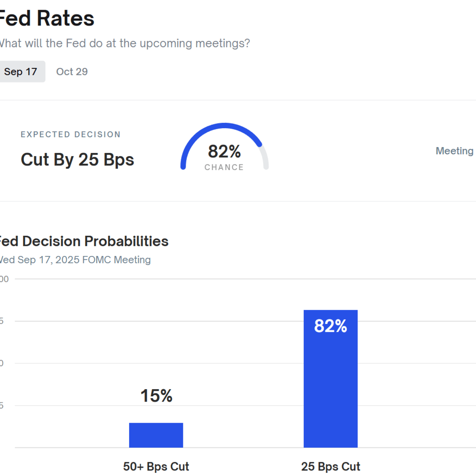Click the Fed Decision Probabilities heading
Image resolution: width=476 pixels, height=476 pixels.
pos(84,241)
